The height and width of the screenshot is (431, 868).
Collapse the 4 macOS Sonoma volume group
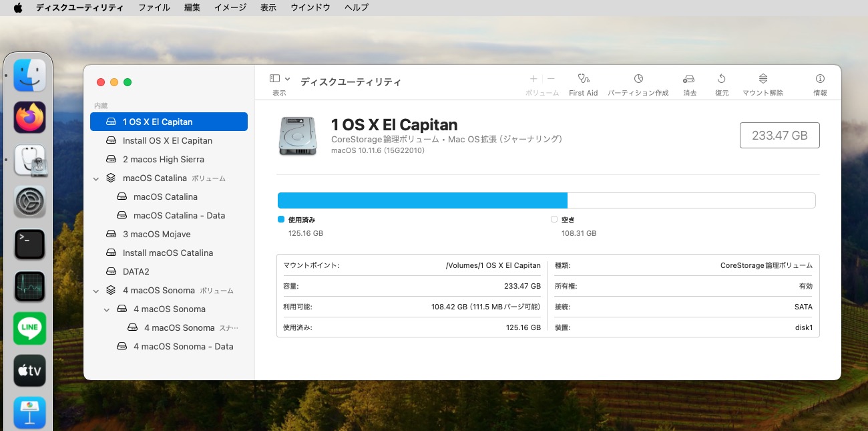pos(95,291)
